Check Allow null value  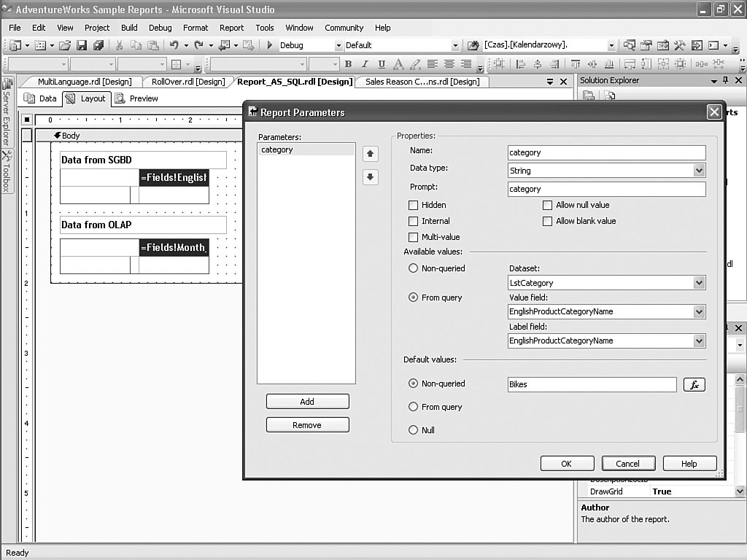(547, 205)
